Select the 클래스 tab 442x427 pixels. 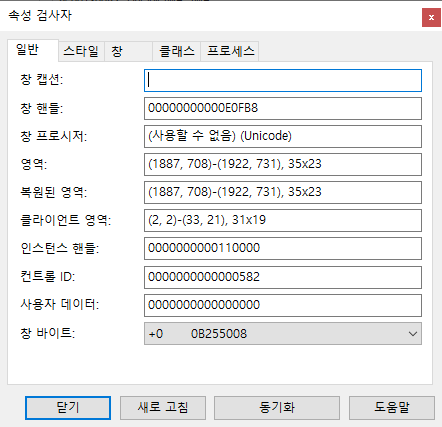pyautogui.click(x=176, y=51)
